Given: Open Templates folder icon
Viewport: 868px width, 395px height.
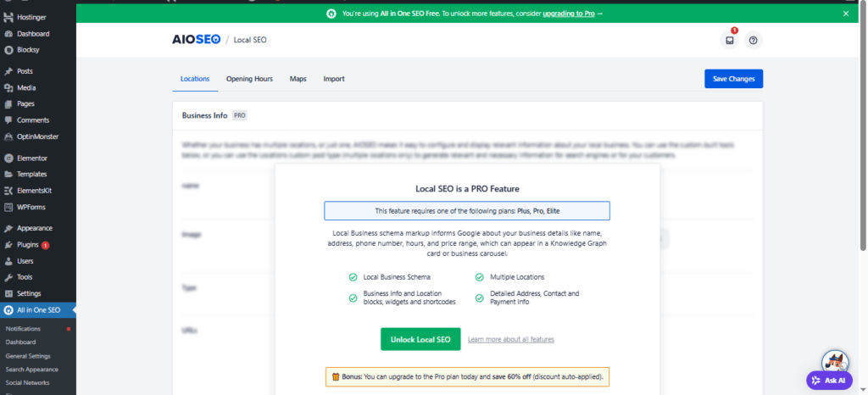Looking at the screenshot, I should click(8, 175).
